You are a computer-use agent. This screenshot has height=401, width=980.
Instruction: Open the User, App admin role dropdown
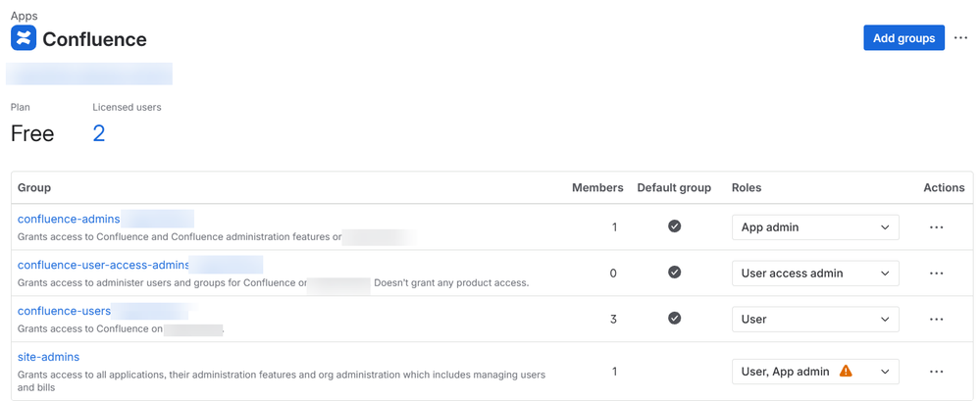point(815,372)
